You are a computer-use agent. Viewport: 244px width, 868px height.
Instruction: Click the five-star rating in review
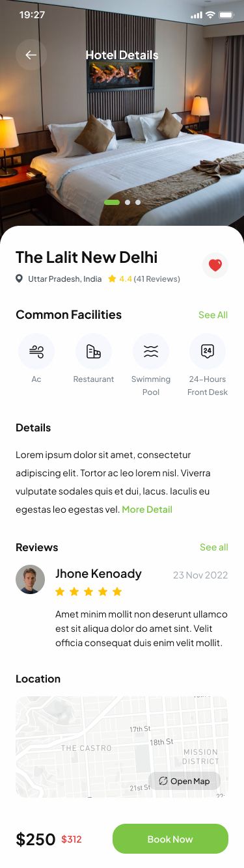click(x=88, y=591)
